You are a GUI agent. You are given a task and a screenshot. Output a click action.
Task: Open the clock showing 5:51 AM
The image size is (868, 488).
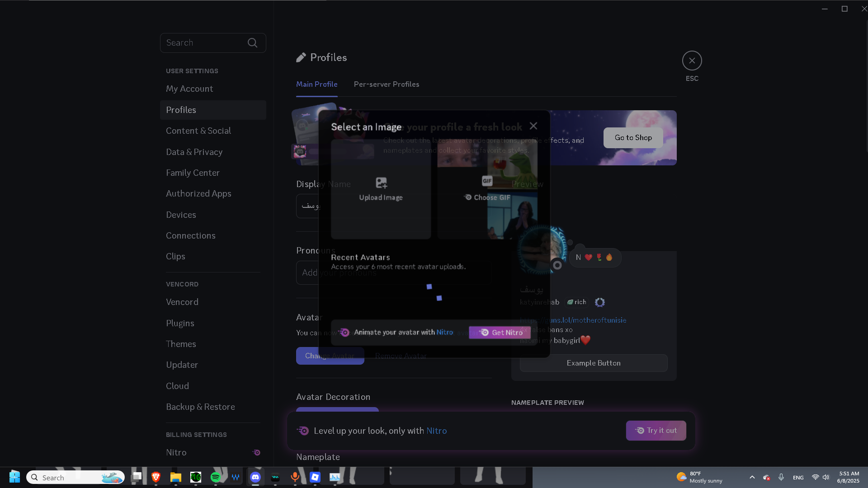[x=849, y=477]
